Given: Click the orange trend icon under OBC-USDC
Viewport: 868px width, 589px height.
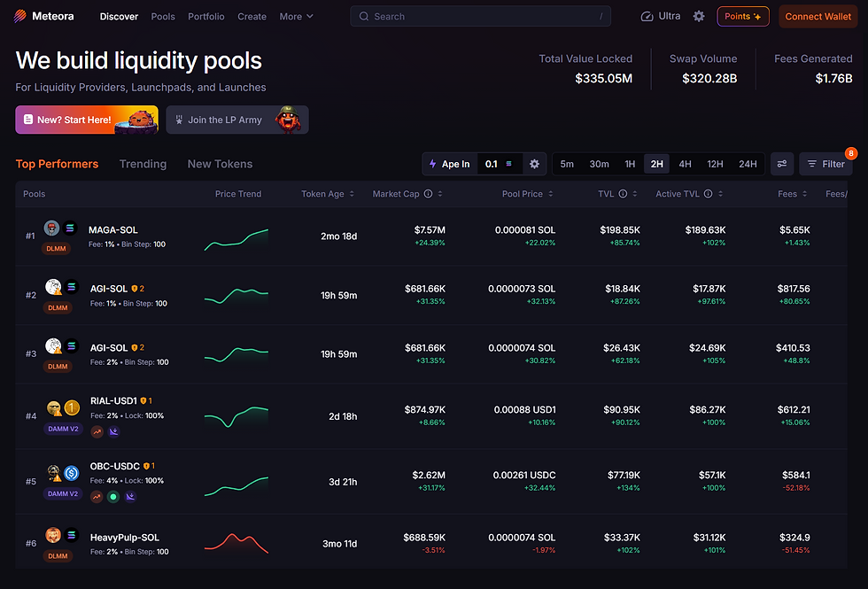Looking at the screenshot, I should [97, 497].
